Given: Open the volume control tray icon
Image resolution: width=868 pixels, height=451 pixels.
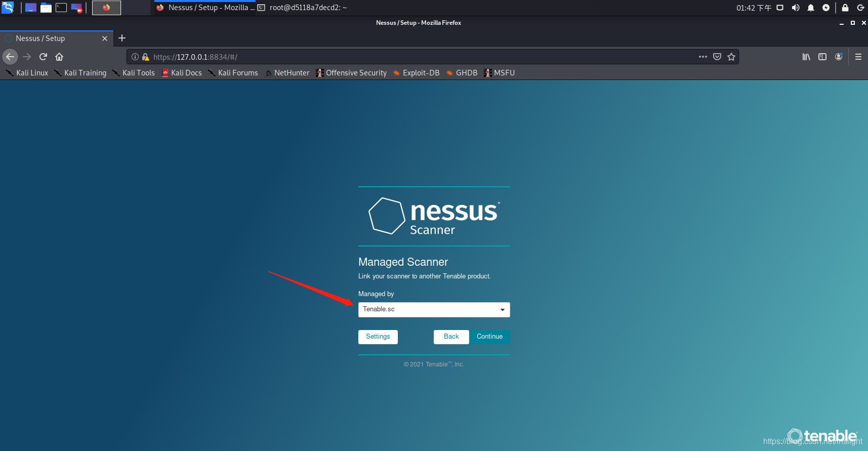Looking at the screenshot, I should (x=796, y=8).
